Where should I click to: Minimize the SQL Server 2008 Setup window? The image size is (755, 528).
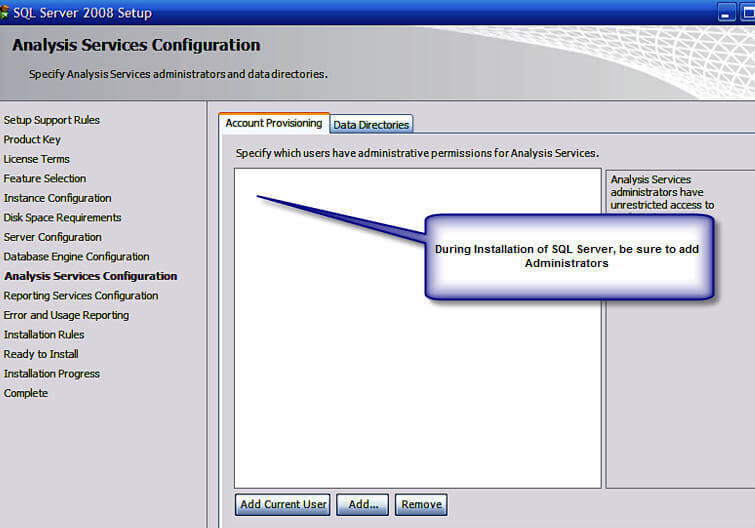tap(727, 13)
